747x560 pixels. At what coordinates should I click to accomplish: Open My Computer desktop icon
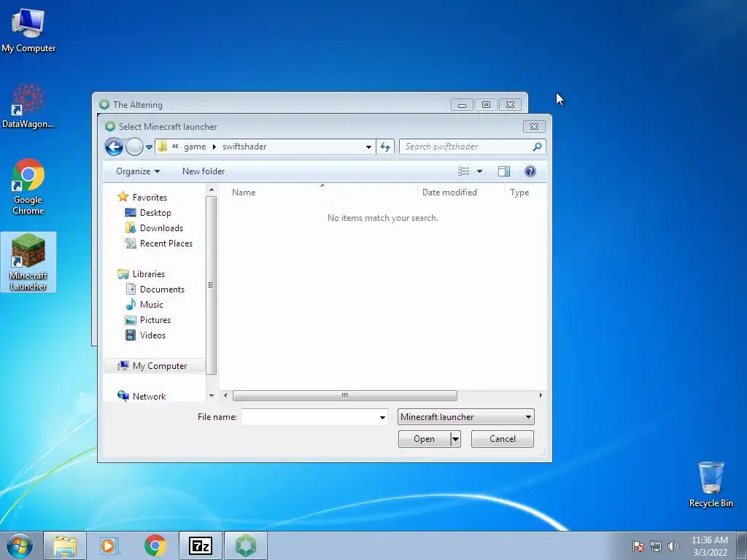28,31
